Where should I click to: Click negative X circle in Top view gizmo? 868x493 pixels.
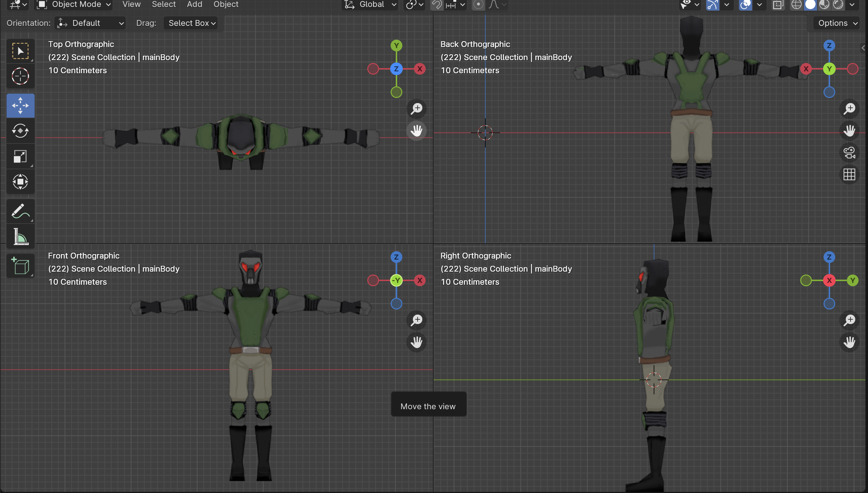pos(373,69)
